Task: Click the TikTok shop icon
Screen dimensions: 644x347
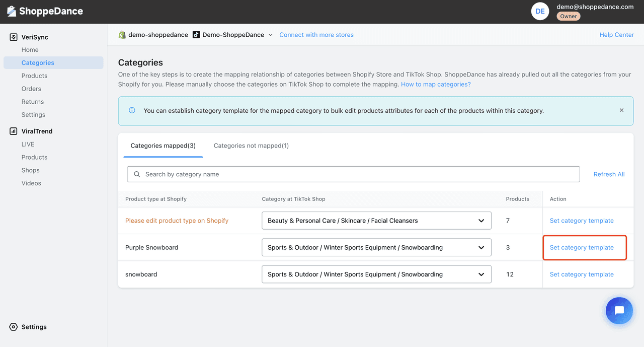Action: [196, 35]
